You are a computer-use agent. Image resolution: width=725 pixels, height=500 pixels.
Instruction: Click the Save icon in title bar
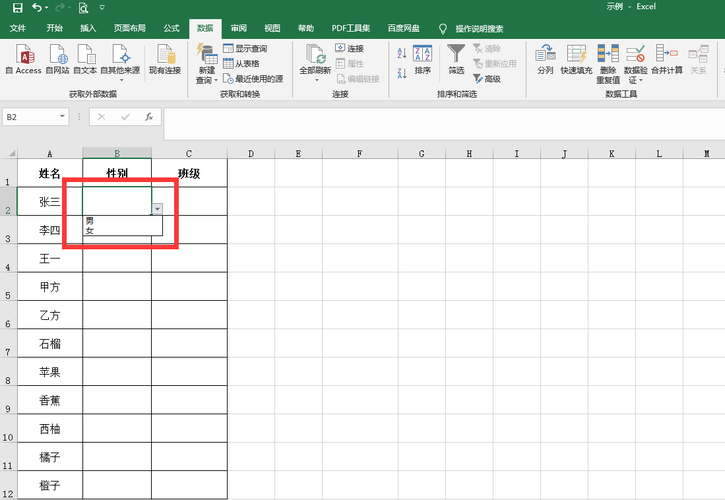tap(17, 7)
